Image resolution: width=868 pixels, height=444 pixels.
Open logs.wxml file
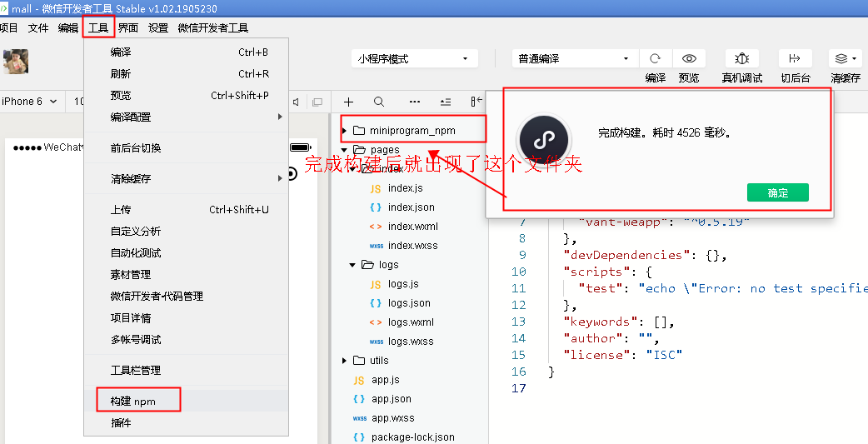click(x=410, y=322)
